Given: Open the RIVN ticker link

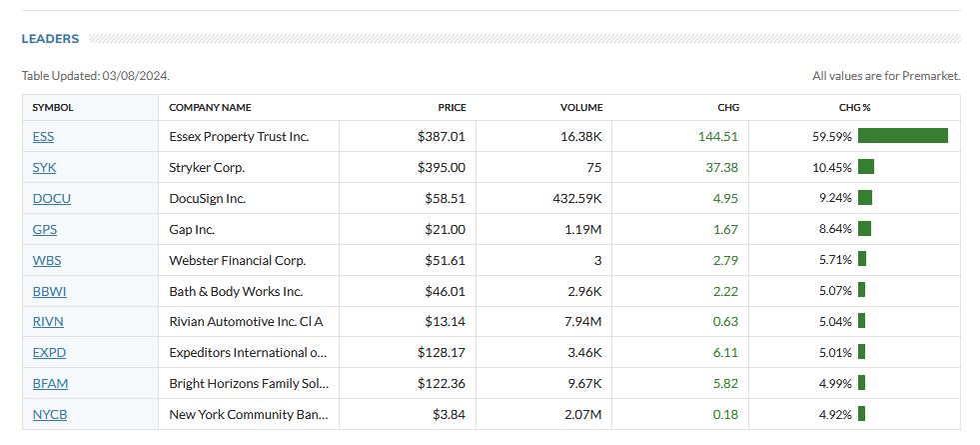Looking at the screenshot, I should click(48, 321).
